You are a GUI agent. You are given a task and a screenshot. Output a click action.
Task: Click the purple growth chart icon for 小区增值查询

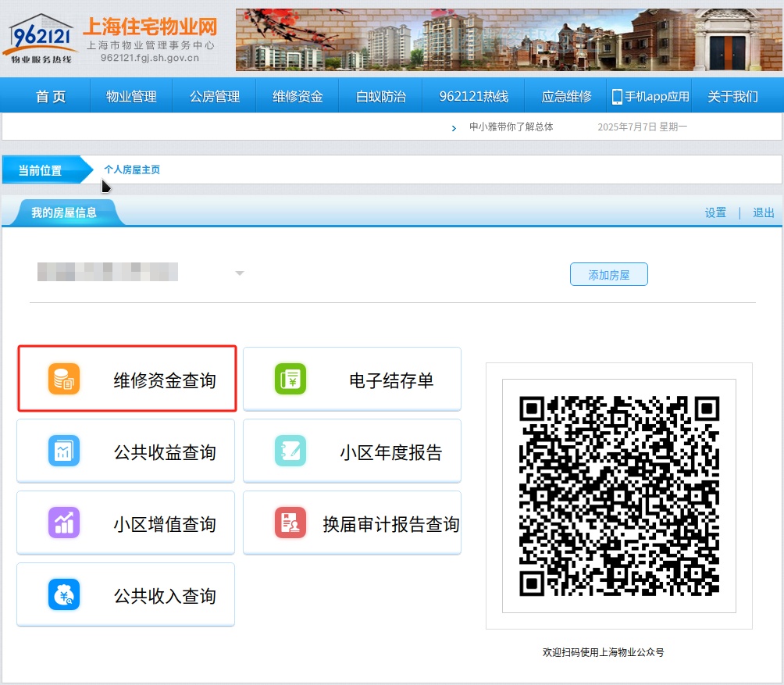[x=63, y=523]
